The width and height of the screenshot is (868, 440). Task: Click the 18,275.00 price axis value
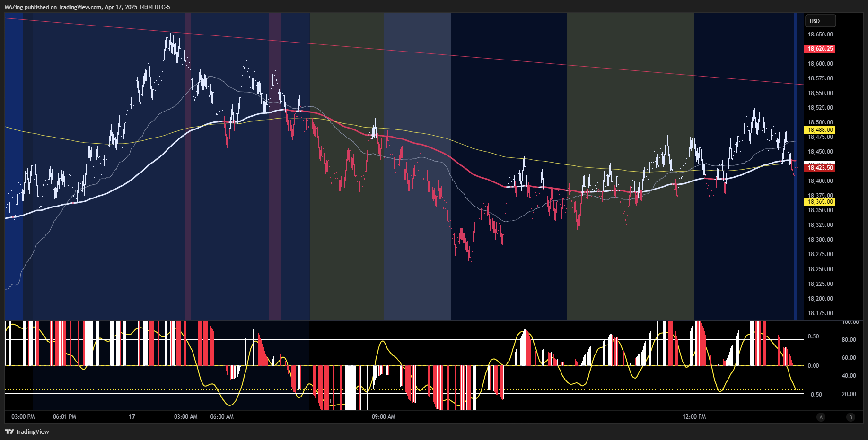tap(820, 254)
